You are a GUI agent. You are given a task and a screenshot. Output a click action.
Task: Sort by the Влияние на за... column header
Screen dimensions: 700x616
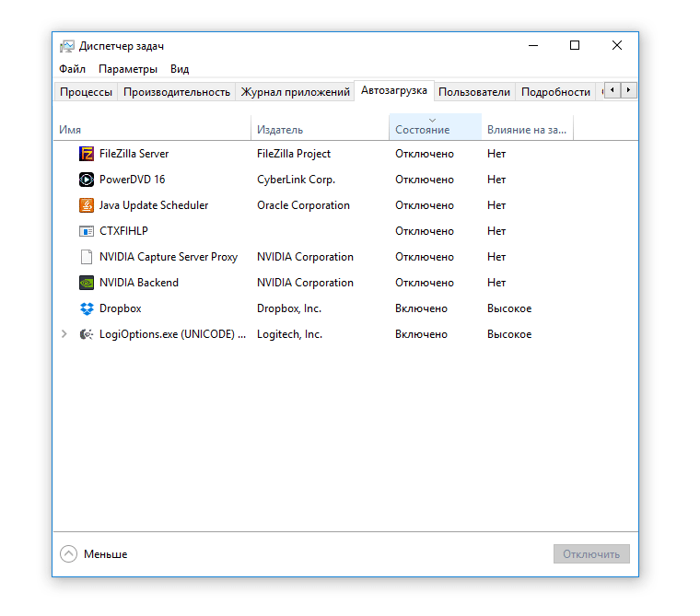pos(527,127)
